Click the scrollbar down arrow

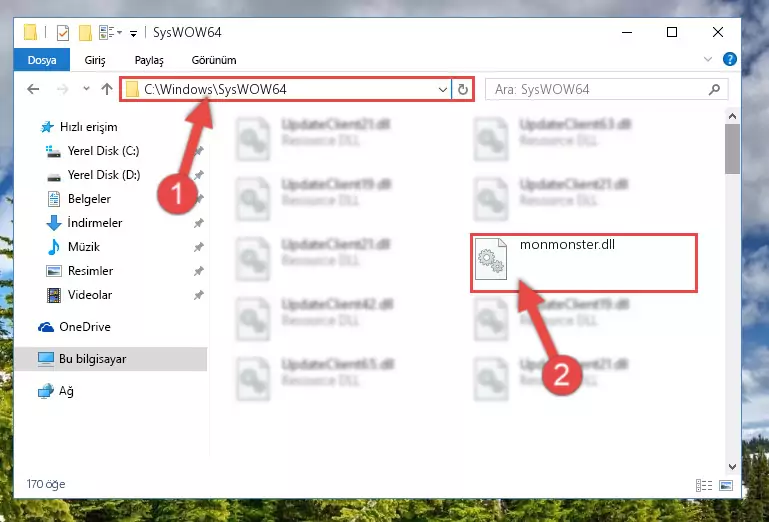click(732, 467)
